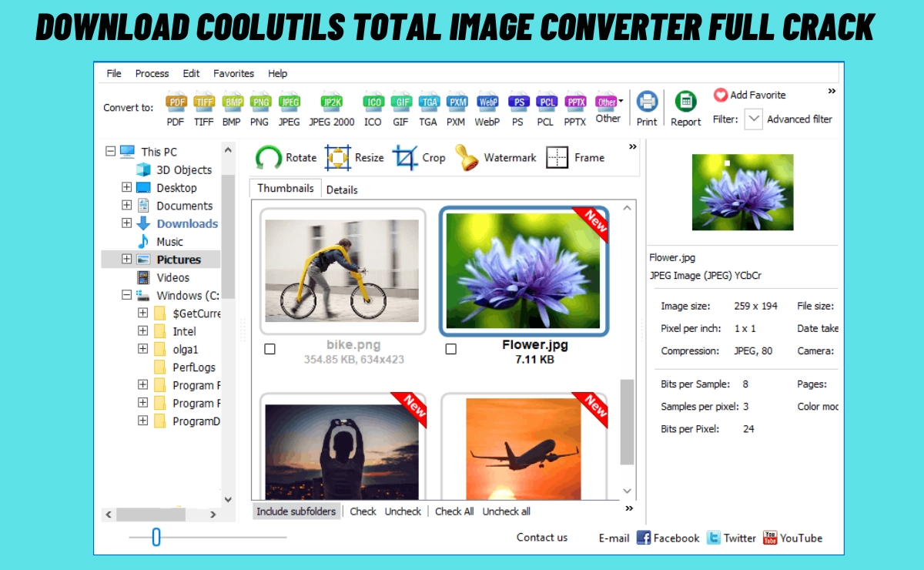Open Facebook link
This screenshot has height=570, width=924.
coord(668,538)
